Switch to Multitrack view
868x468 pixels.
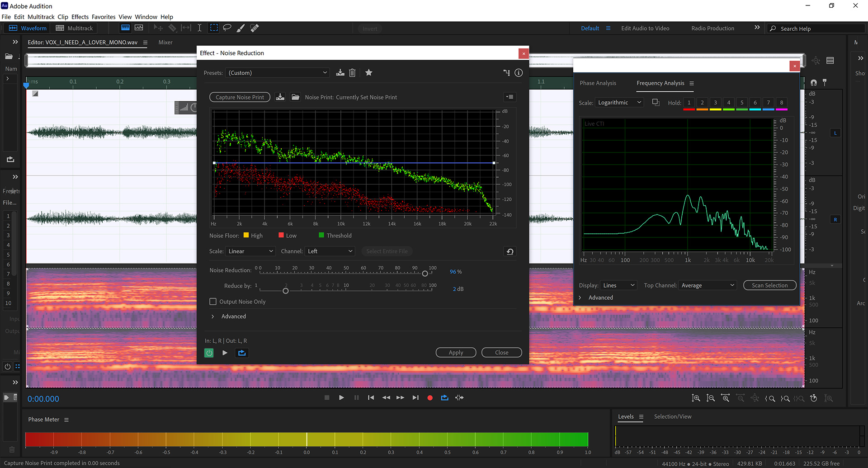(x=75, y=28)
